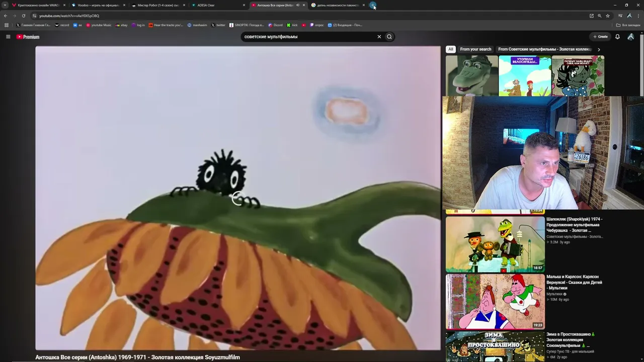644x362 pixels.
Task: Open the record bookmark
Action: (62, 25)
